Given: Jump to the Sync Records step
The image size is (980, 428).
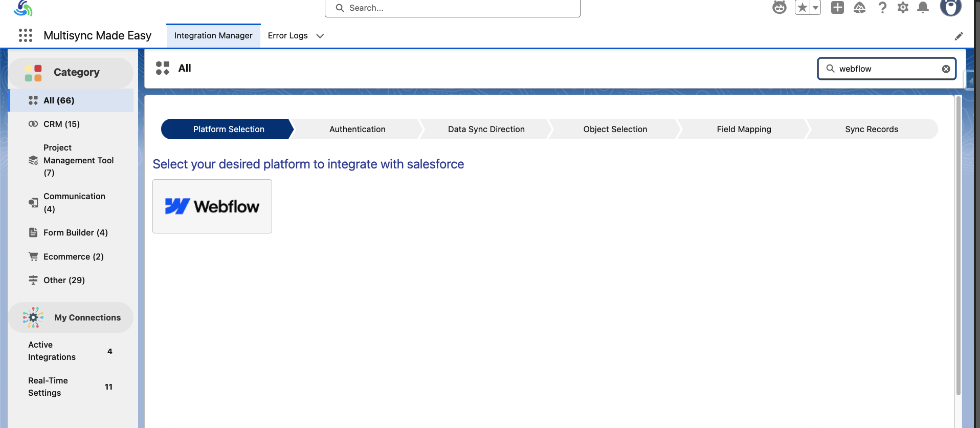Looking at the screenshot, I should [872, 129].
